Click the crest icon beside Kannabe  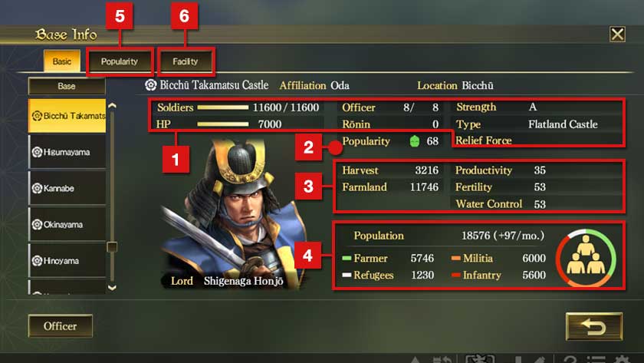[37, 188]
